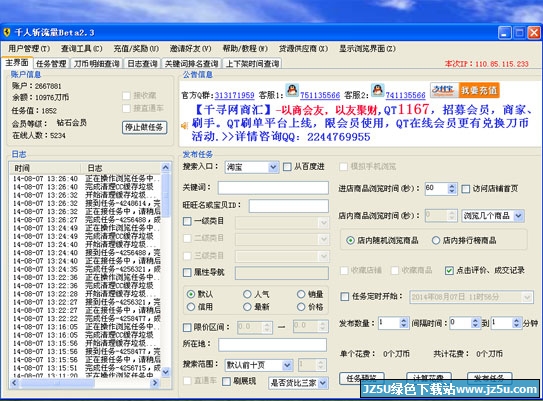Screen dimensions: 543x401
Task: Open the 搜索范围 dropdown 默认前十页
Action: [x=259, y=365]
